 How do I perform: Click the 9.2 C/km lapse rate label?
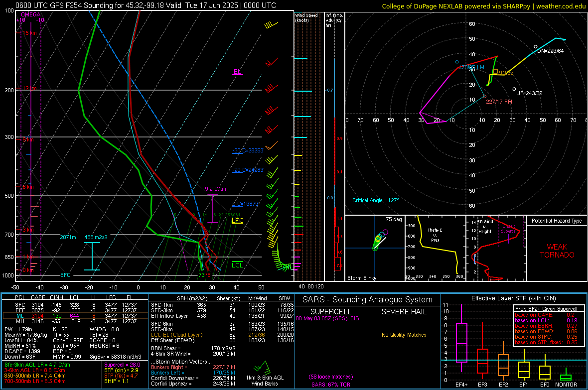point(215,189)
